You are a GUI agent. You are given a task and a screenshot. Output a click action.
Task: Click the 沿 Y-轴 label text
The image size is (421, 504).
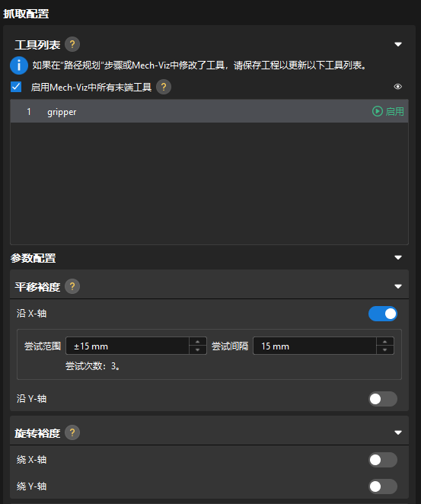tap(31, 399)
